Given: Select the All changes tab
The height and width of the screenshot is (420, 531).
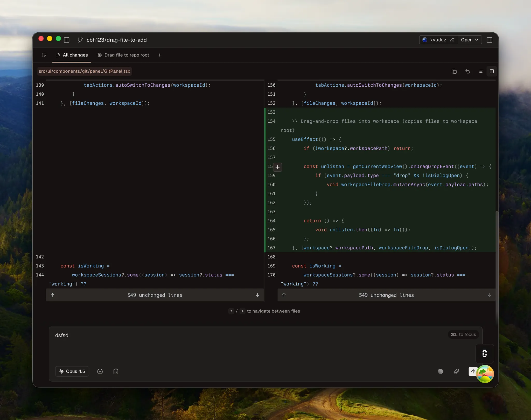Looking at the screenshot, I should click(72, 55).
